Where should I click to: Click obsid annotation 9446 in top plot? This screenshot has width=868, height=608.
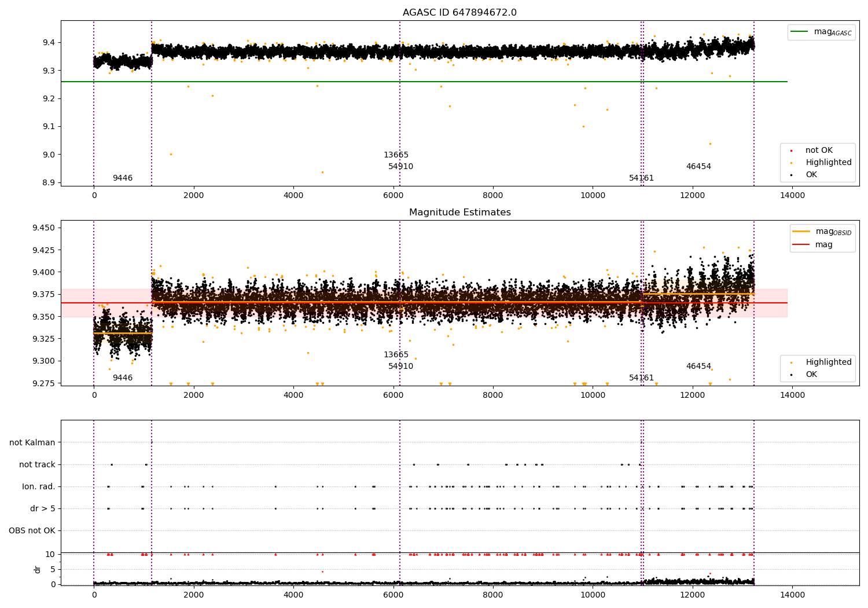(123, 178)
